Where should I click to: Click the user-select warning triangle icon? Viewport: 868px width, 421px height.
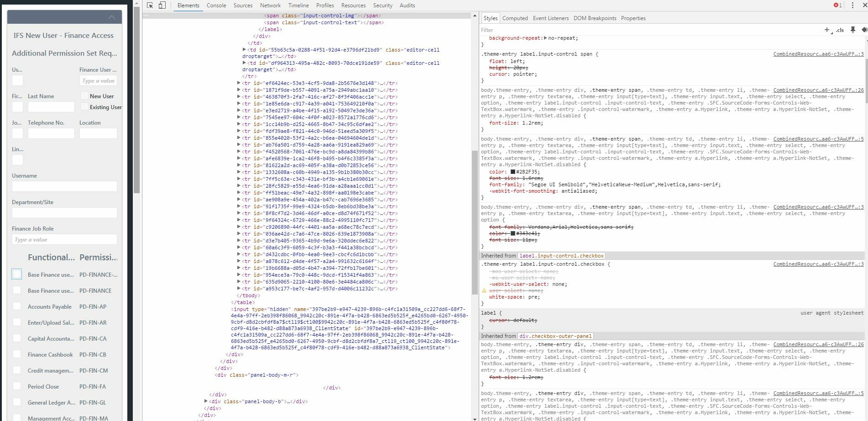pyautogui.click(x=484, y=290)
